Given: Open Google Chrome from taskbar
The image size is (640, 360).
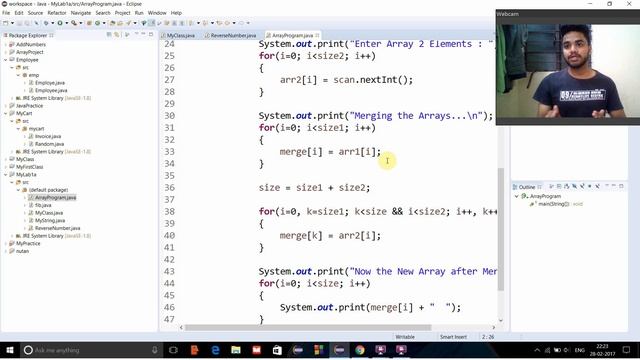Looking at the screenshot, I should [360, 350].
